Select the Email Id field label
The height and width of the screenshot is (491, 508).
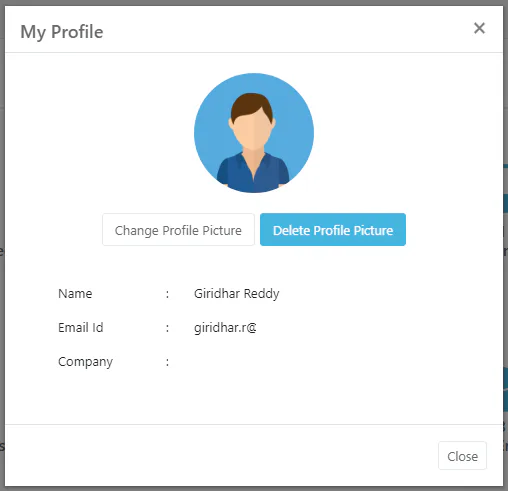[x=81, y=328]
